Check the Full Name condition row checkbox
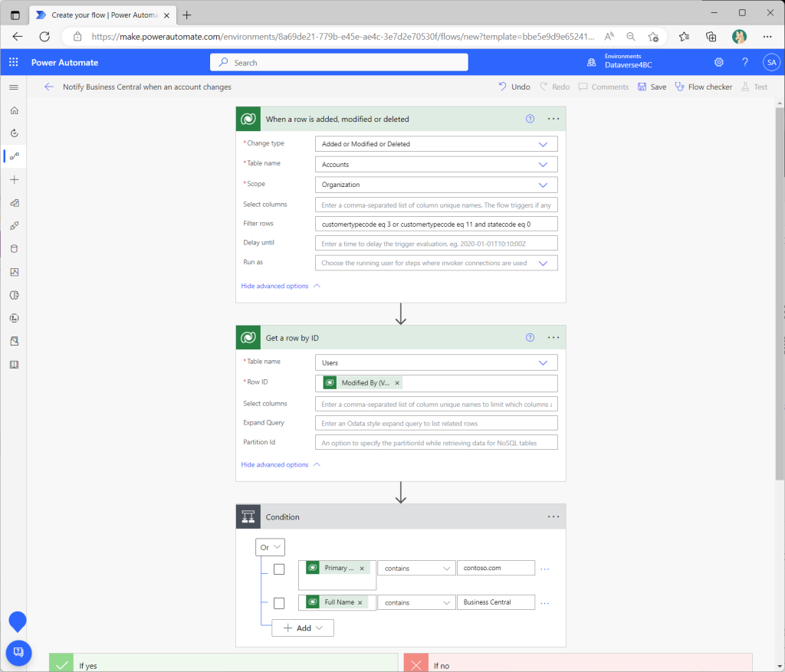 pos(279,603)
